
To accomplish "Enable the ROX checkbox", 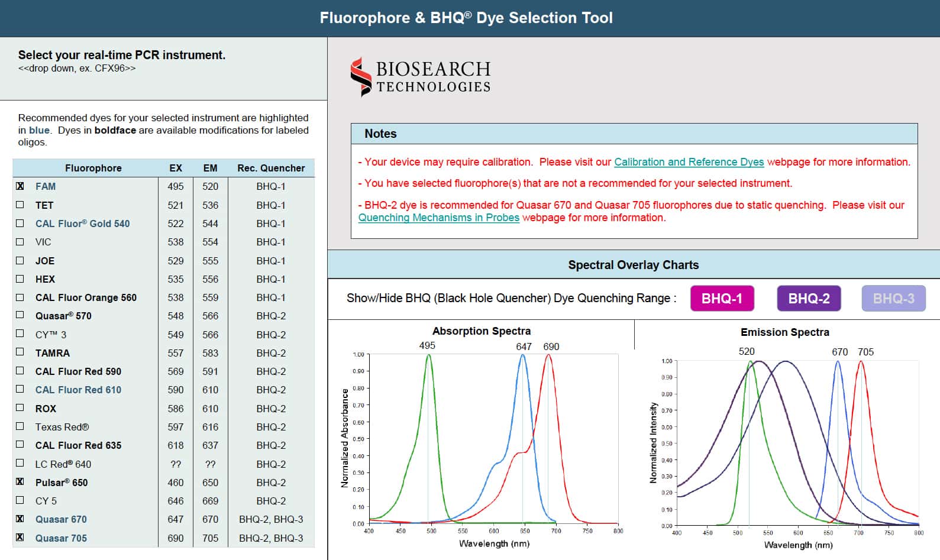I will click(x=20, y=408).
